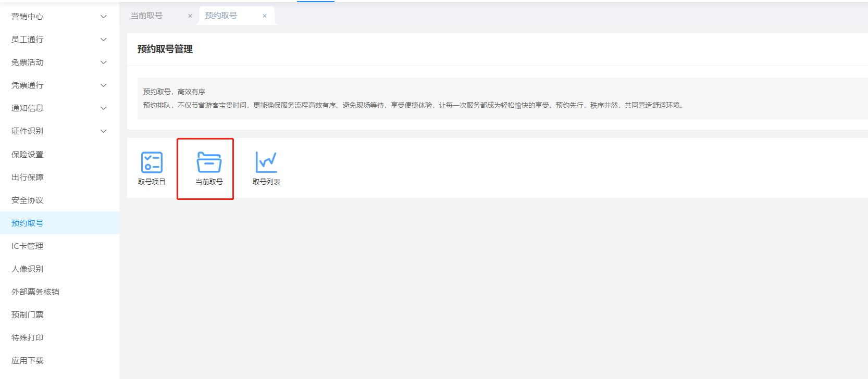Screen dimensions: 868x379
Task: Expand the 免票活动 menu chevron
Action: 103,62
